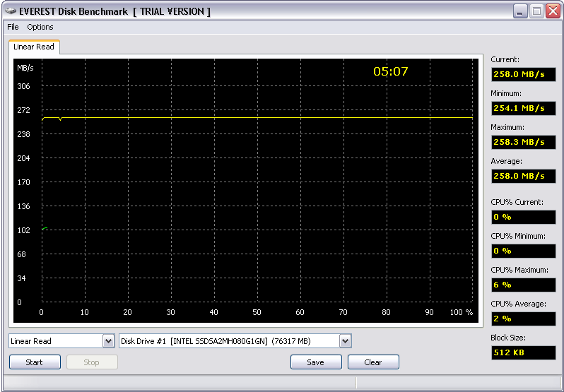
Task: Click the CPU% Average 2 % value
Action: click(523, 319)
